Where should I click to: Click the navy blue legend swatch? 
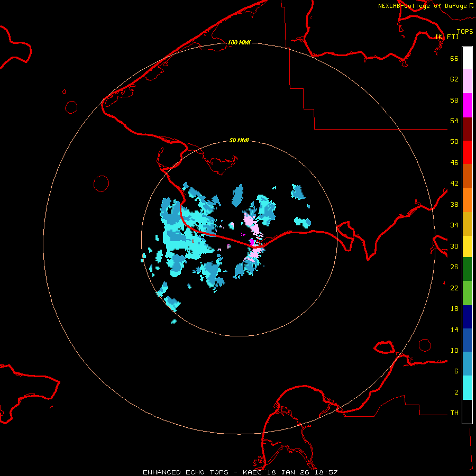[x=467, y=317]
